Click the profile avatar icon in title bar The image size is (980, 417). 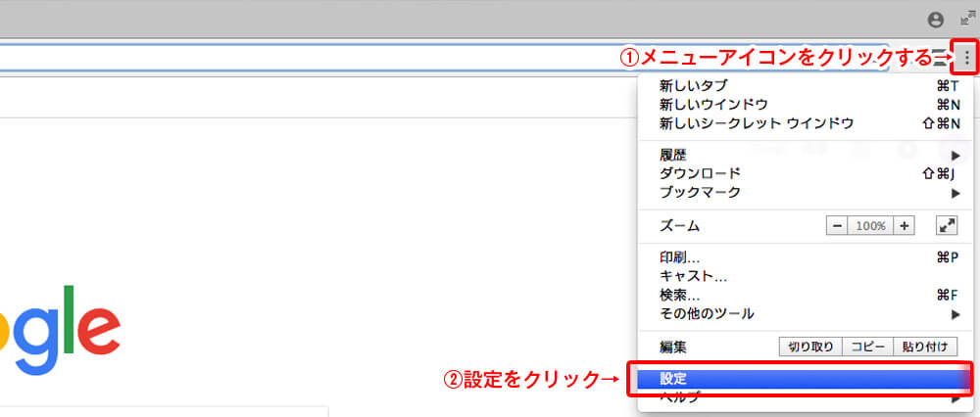pos(936,20)
